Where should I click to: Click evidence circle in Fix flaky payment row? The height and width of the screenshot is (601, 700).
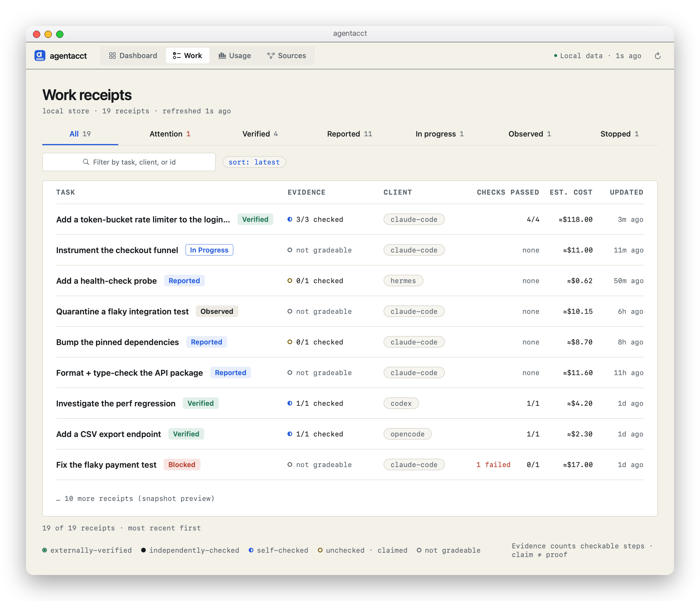(x=290, y=464)
